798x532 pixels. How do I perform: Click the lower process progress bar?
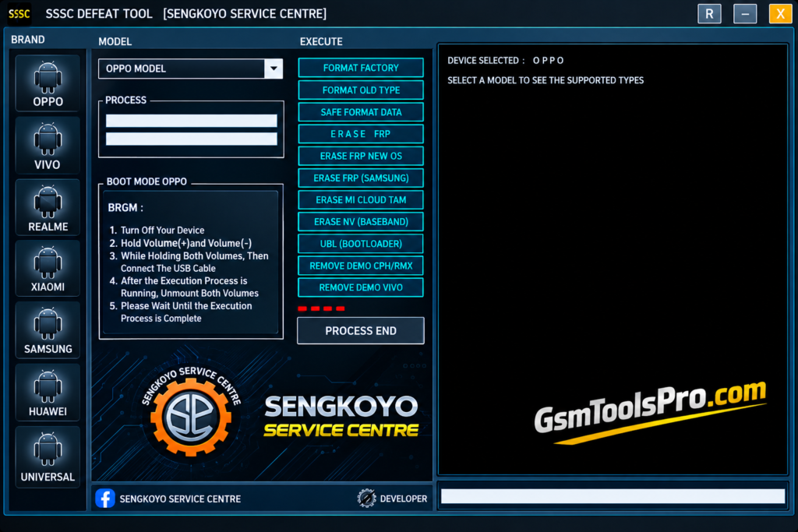pos(192,139)
